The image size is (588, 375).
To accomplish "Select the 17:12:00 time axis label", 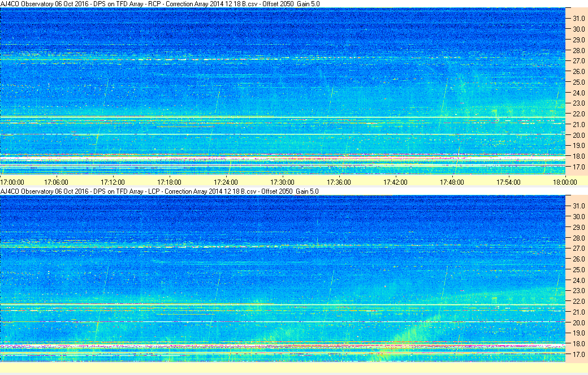I will (113, 182).
